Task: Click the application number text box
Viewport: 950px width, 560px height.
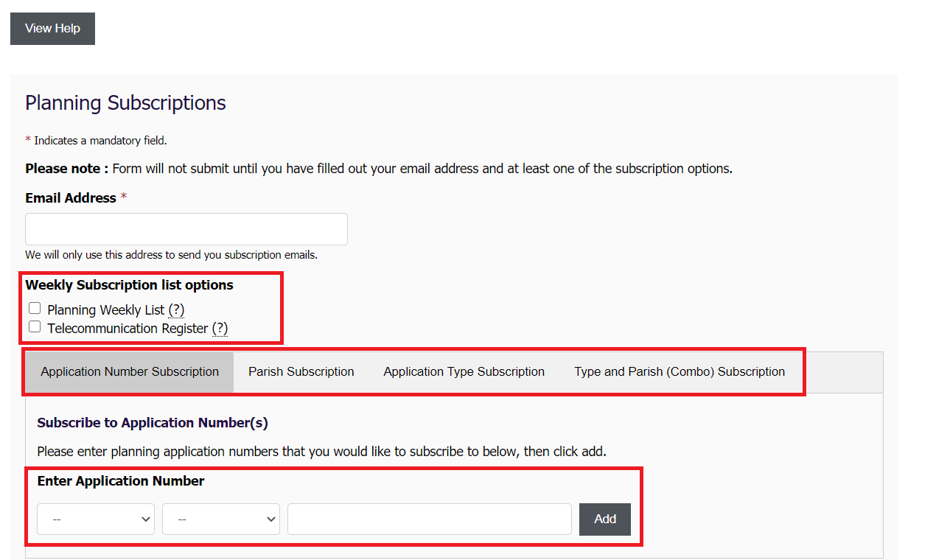Action: [430, 519]
